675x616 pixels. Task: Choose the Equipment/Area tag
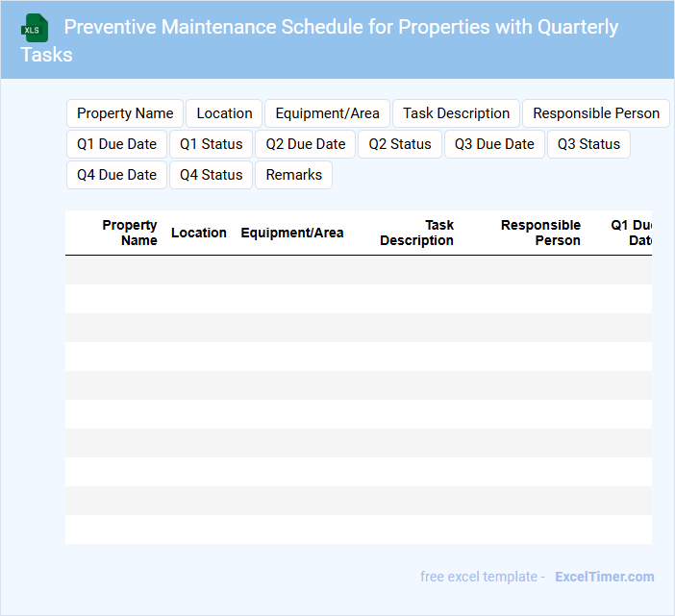tap(327, 113)
